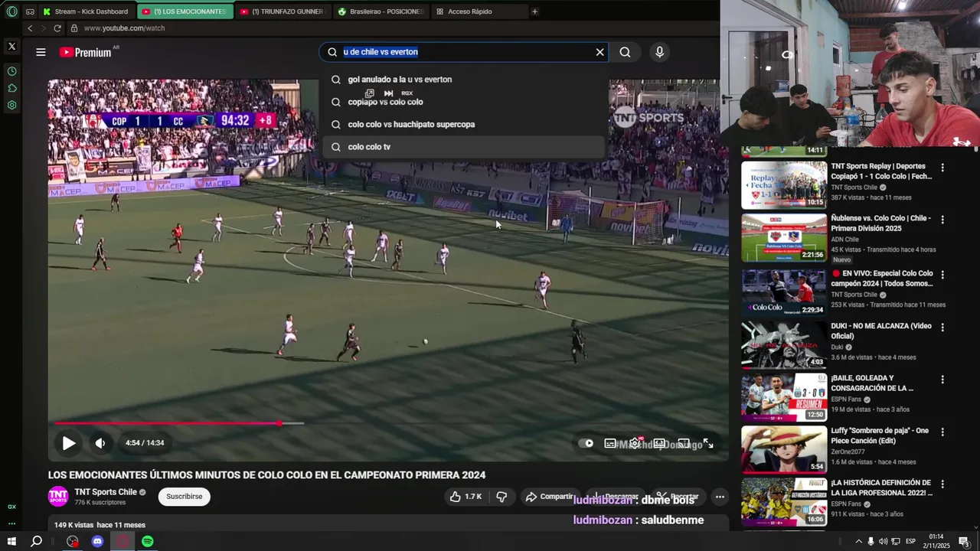Toggle subtitles in the video player
This screenshot has width=980, height=551.
[610, 443]
